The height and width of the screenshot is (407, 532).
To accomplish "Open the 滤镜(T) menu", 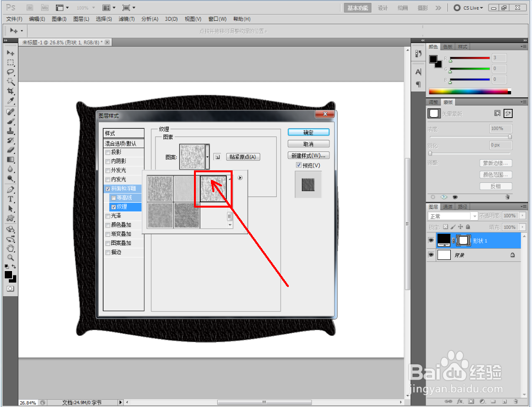I will [x=127, y=19].
